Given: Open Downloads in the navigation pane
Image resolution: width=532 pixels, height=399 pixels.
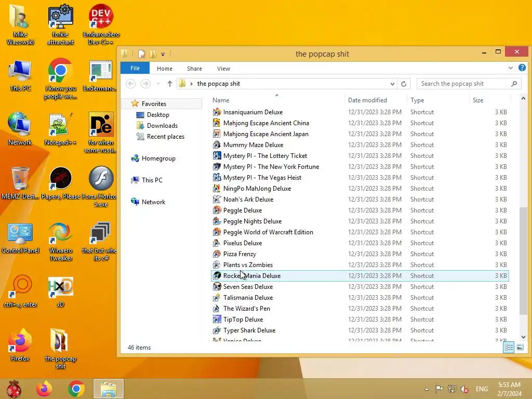Looking at the screenshot, I should (162, 126).
